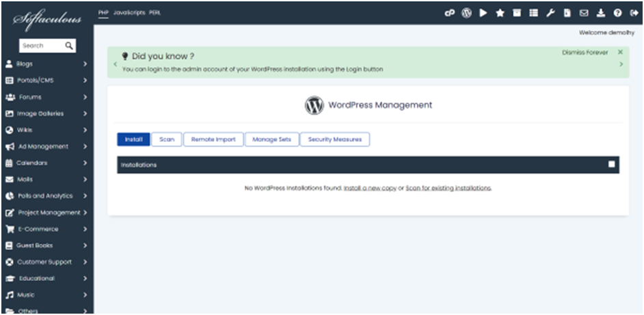Click the sidebar Search input field
Viewport: 644px width, 315px height.
41,46
